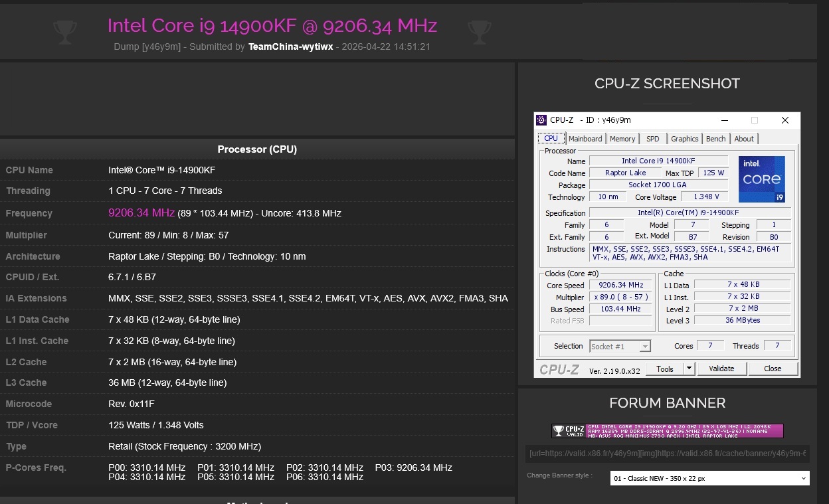Click the Level 3 cache 36 MBytes field
This screenshot has width=829, height=504.
743,320
